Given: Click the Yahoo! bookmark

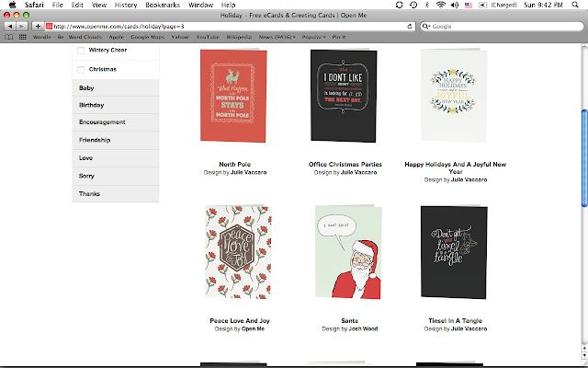Looking at the screenshot, I should pyautogui.click(x=180, y=37).
